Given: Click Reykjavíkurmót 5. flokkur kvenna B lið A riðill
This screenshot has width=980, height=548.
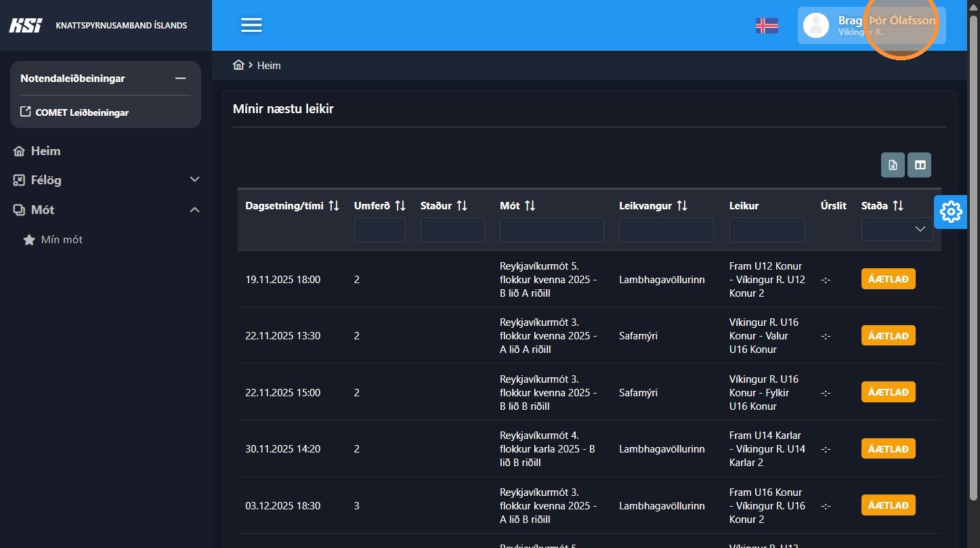Looking at the screenshot, I should (549, 279).
